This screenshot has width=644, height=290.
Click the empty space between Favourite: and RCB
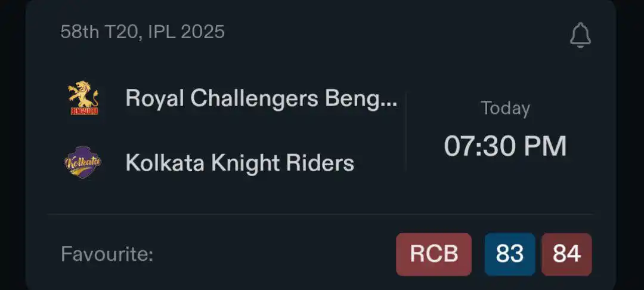[x=274, y=254]
